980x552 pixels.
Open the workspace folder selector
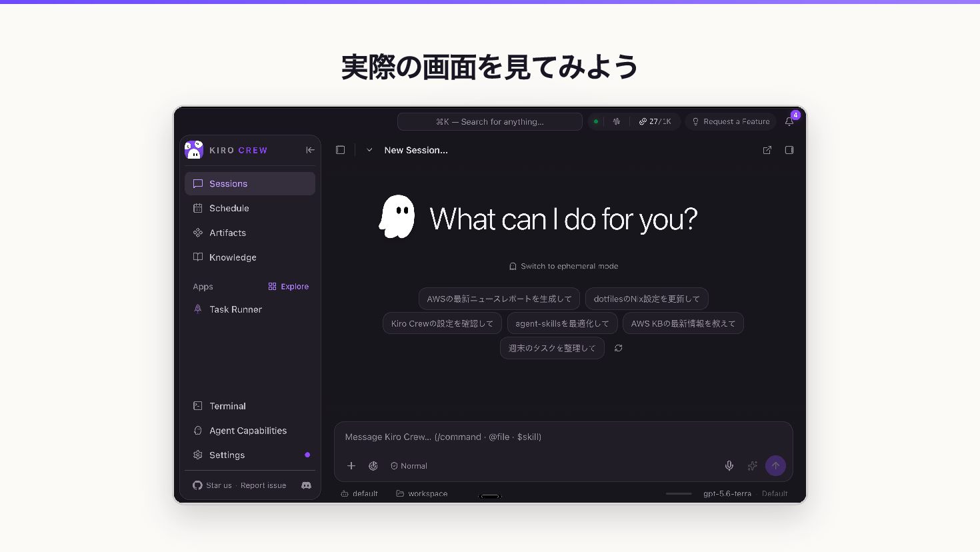(x=422, y=494)
